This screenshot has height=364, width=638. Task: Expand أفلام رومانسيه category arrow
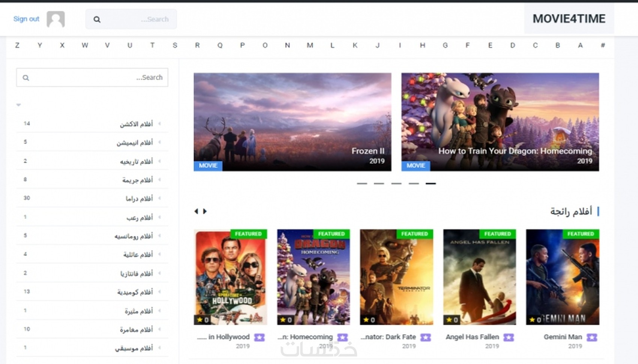point(159,236)
